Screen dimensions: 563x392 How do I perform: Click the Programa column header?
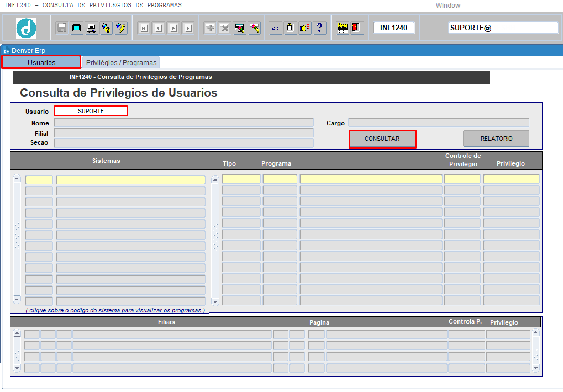(276, 163)
